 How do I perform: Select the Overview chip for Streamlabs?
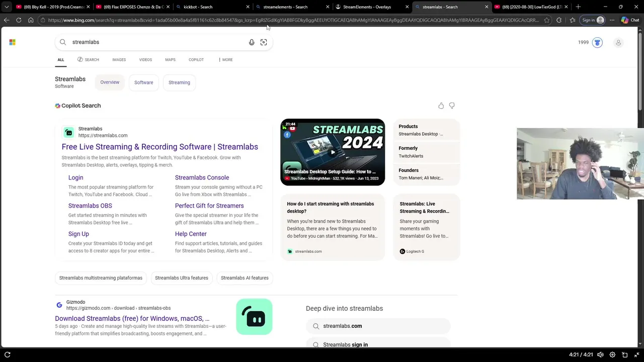pos(110,82)
